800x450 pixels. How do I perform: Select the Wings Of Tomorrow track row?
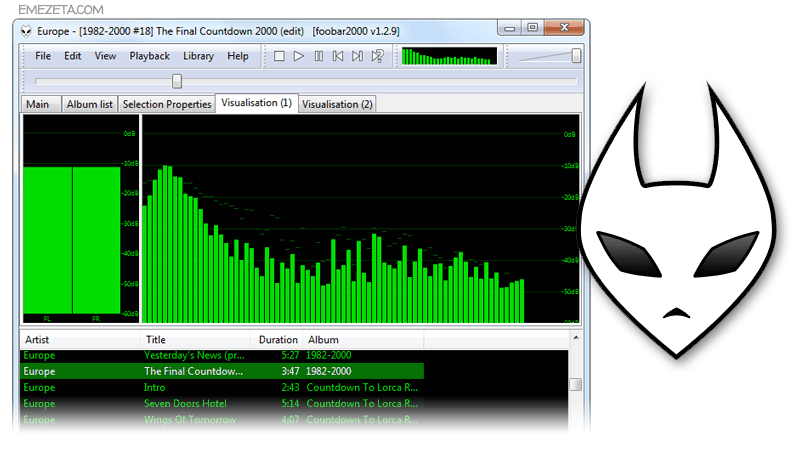[x=222, y=420]
